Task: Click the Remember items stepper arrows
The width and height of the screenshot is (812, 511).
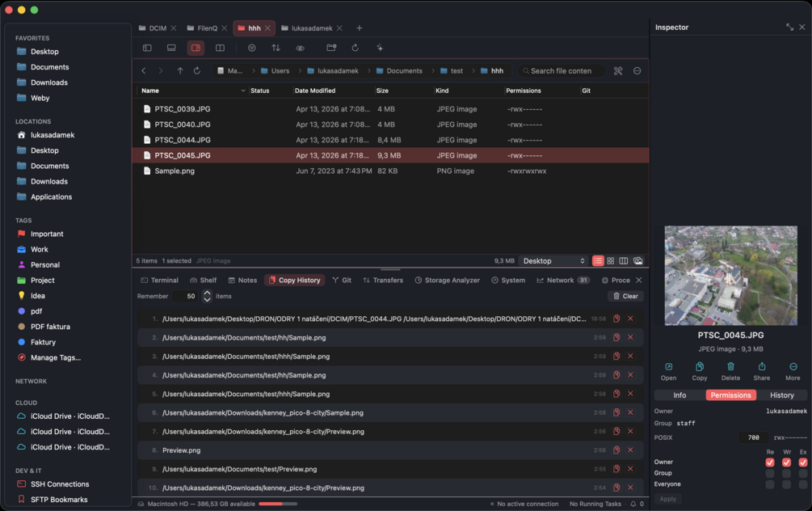Action: pos(207,297)
